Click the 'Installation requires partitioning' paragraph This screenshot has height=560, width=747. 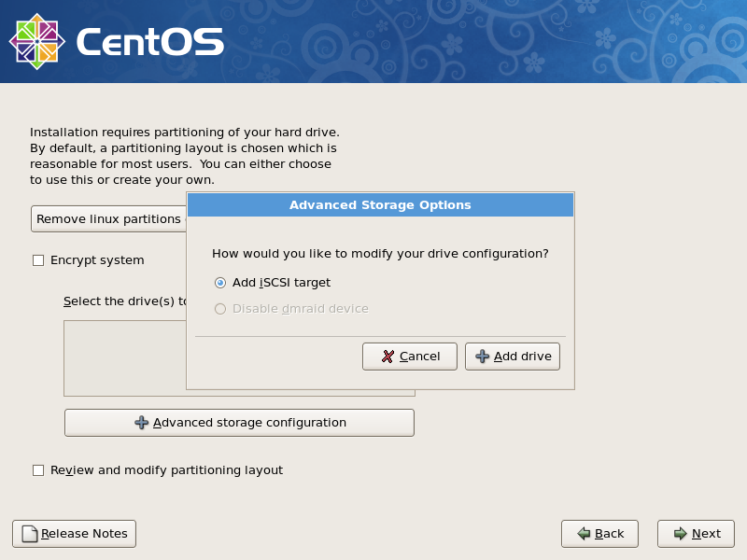coord(185,156)
